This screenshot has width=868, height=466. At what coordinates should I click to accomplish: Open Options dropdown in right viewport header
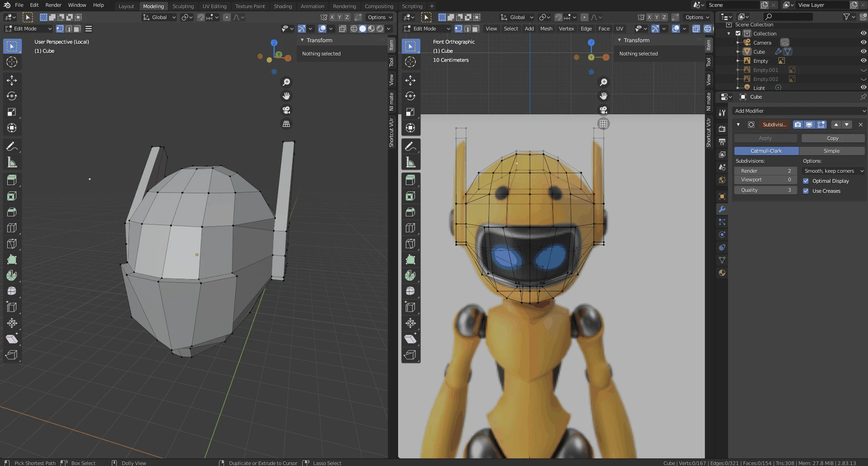(x=698, y=17)
